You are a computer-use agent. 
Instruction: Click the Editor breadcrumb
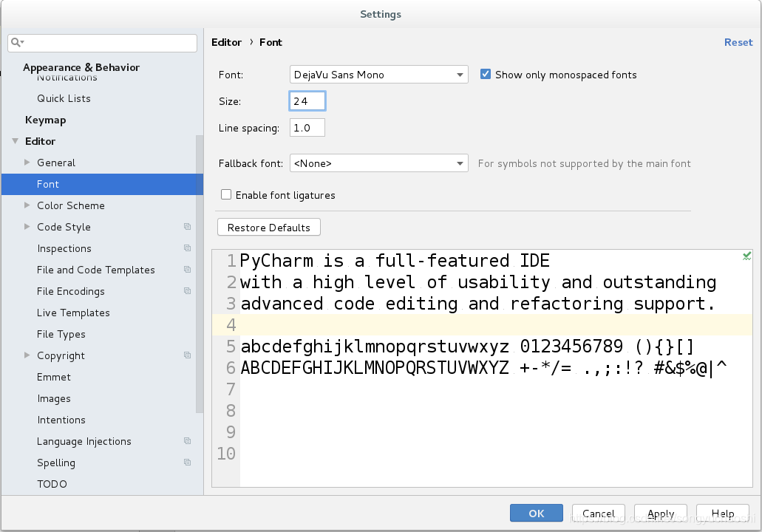point(226,42)
